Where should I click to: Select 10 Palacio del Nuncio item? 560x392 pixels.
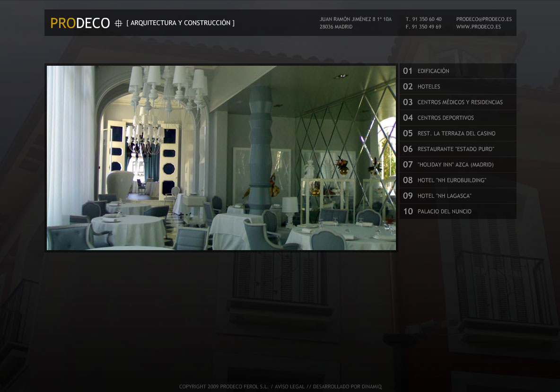[458, 211]
